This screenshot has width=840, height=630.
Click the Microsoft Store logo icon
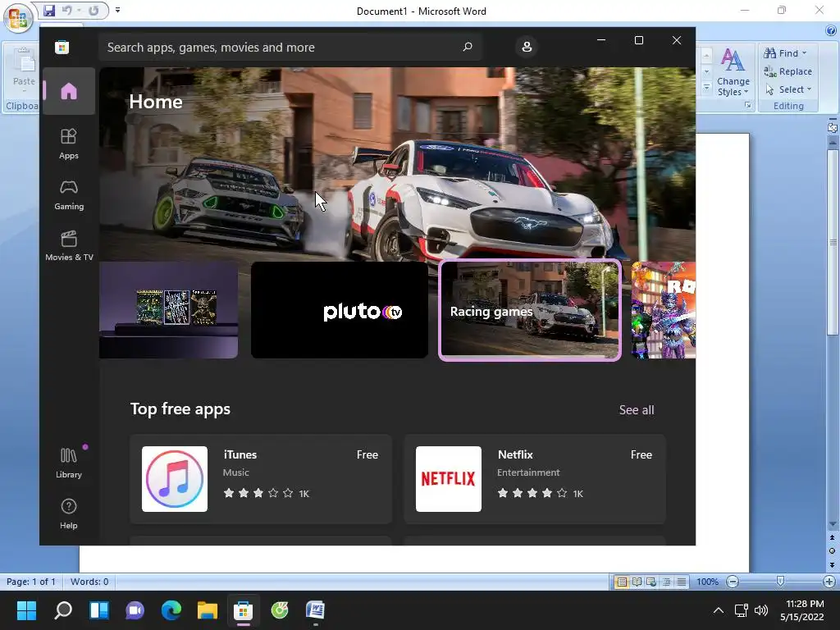[x=62, y=47]
